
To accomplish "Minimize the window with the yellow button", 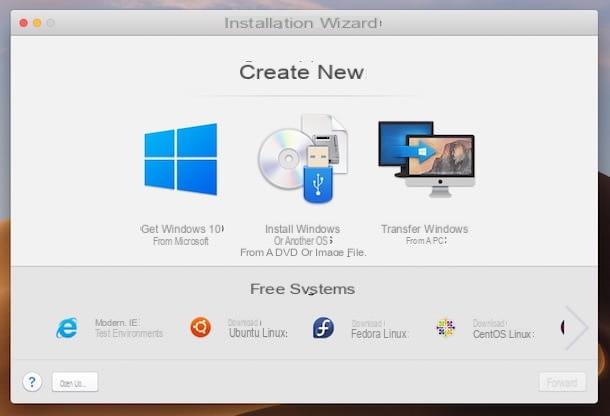I will 37,23.
